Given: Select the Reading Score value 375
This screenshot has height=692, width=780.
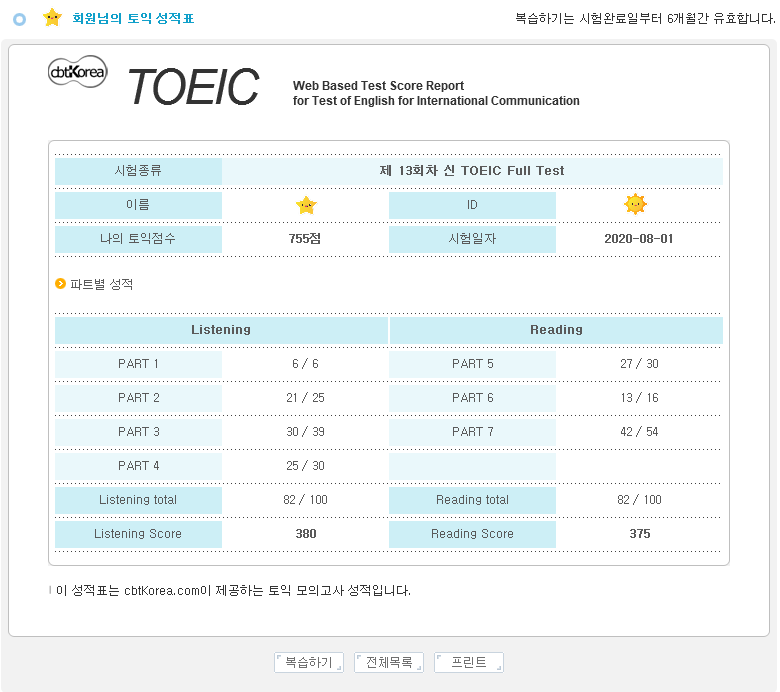Looking at the screenshot, I should pyautogui.click(x=640, y=534).
